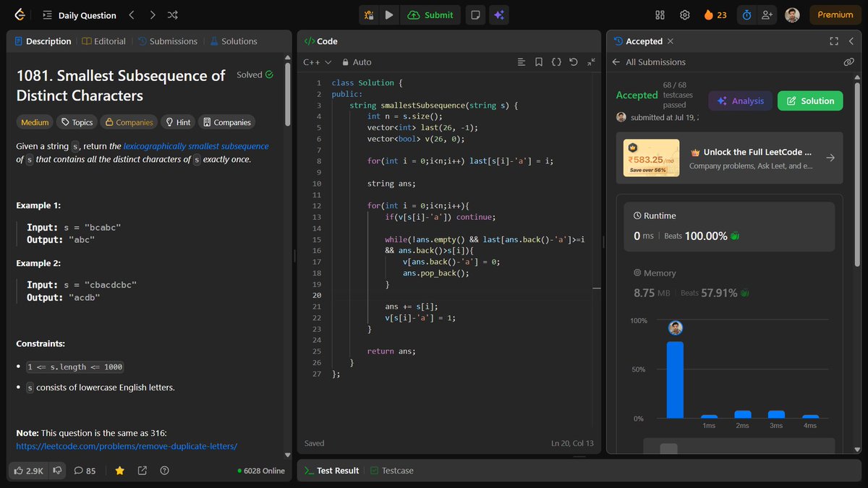Select the Memory result card
Image resolution: width=868 pixels, height=488 pixels.
pyautogui.click(x=729, y=283)
